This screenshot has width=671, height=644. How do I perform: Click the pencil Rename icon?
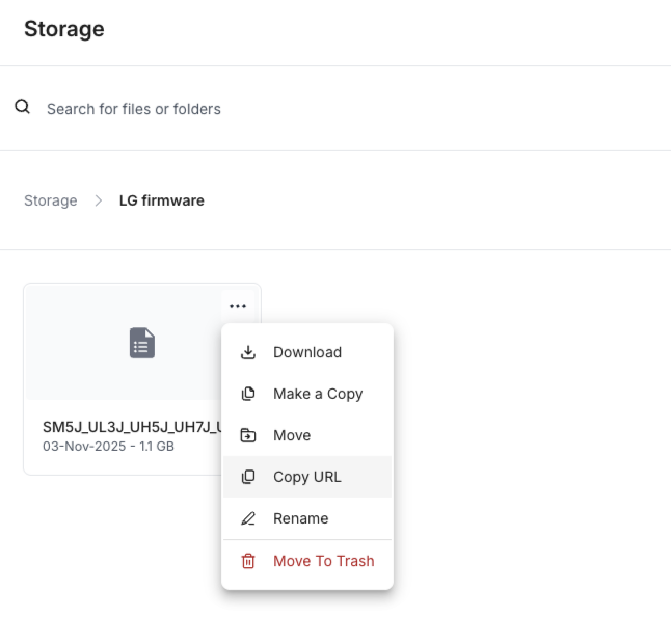(x=248, y=518)
